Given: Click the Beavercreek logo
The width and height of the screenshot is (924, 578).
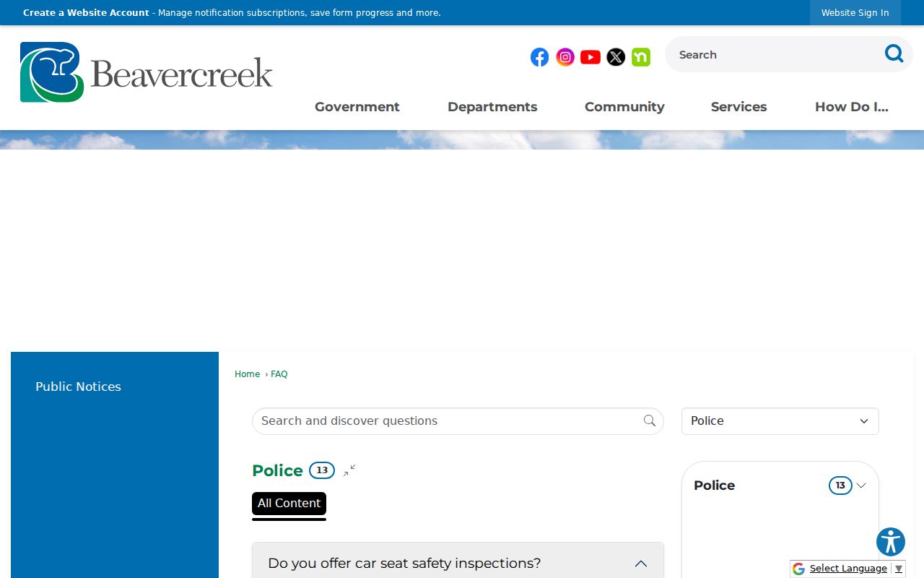Looking at the screenshot, I should click(147, 72).
